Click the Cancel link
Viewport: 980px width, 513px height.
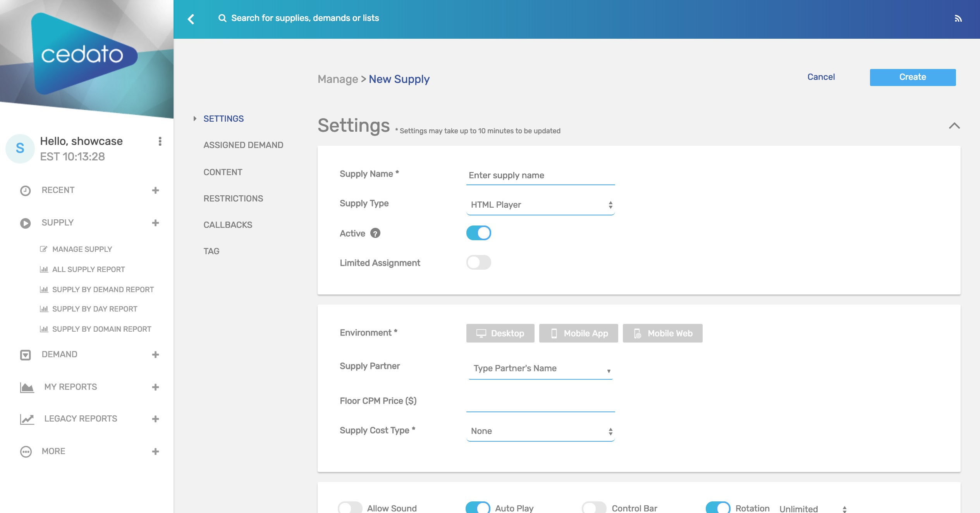click(x=821, y=77)
